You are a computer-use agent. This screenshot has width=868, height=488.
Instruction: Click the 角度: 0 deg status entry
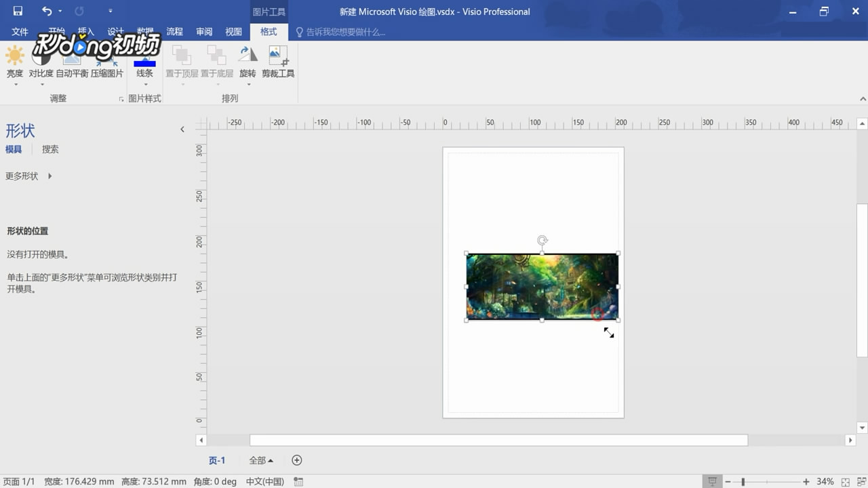pos(215,481)
